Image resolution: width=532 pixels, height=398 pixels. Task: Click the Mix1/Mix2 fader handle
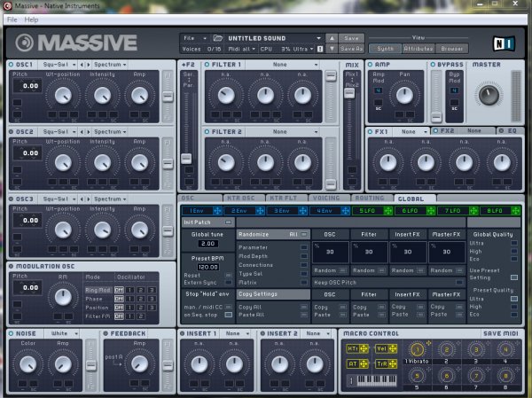(349, 93)
